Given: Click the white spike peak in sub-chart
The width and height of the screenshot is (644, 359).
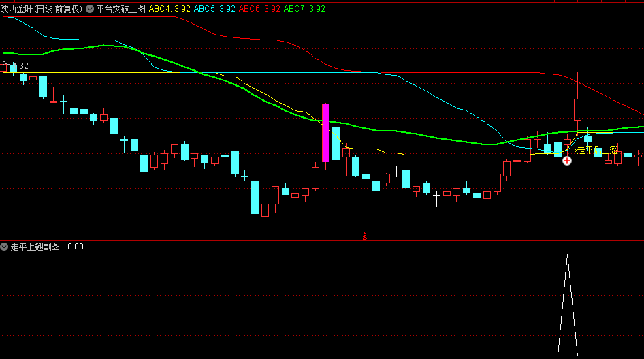Looking at the screenshot, I should coord(568,256).
